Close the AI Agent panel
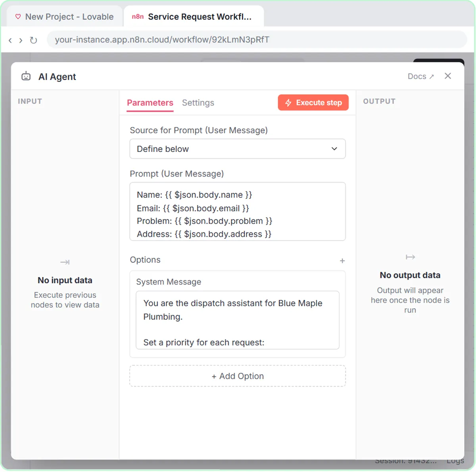 pos(448,76)
